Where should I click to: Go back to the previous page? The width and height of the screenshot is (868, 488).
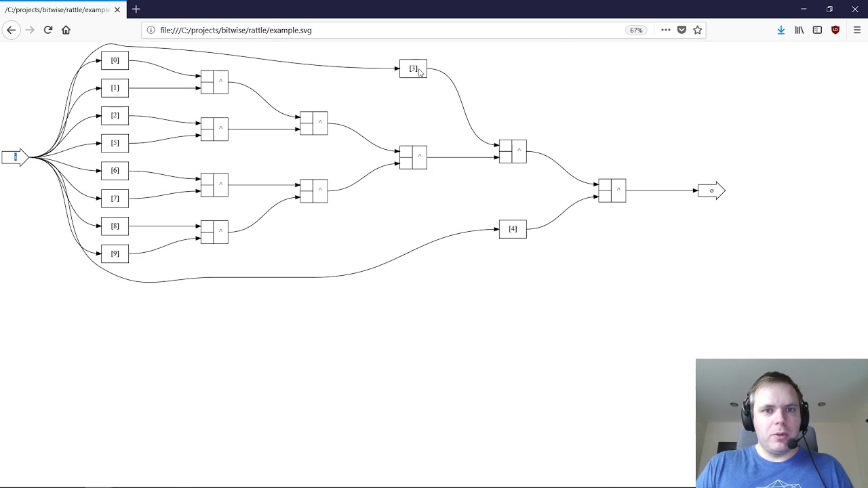pyautogui.click(x=11, y=30)
